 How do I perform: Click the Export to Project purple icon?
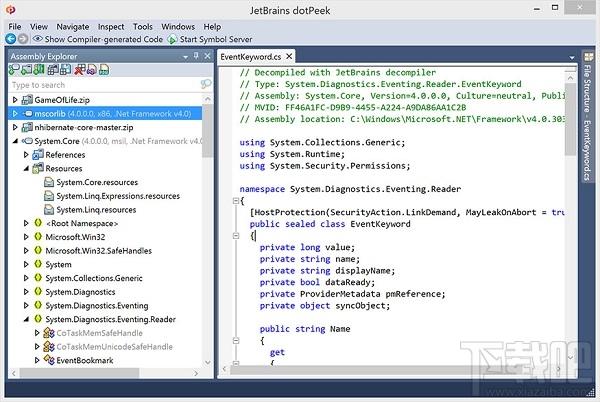click(x=91, y=70)
